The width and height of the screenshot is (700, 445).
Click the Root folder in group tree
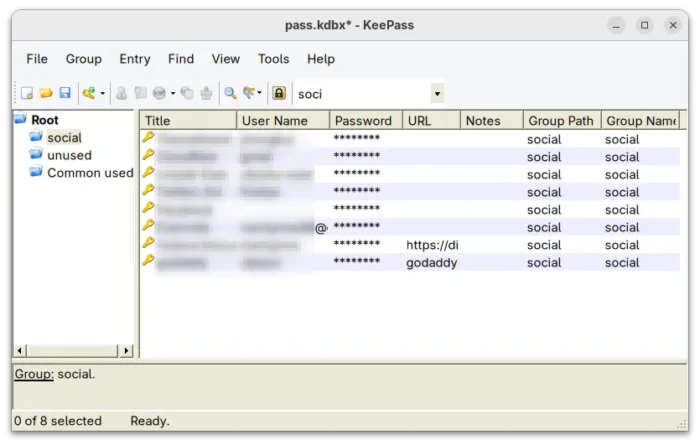coord(45,120)
